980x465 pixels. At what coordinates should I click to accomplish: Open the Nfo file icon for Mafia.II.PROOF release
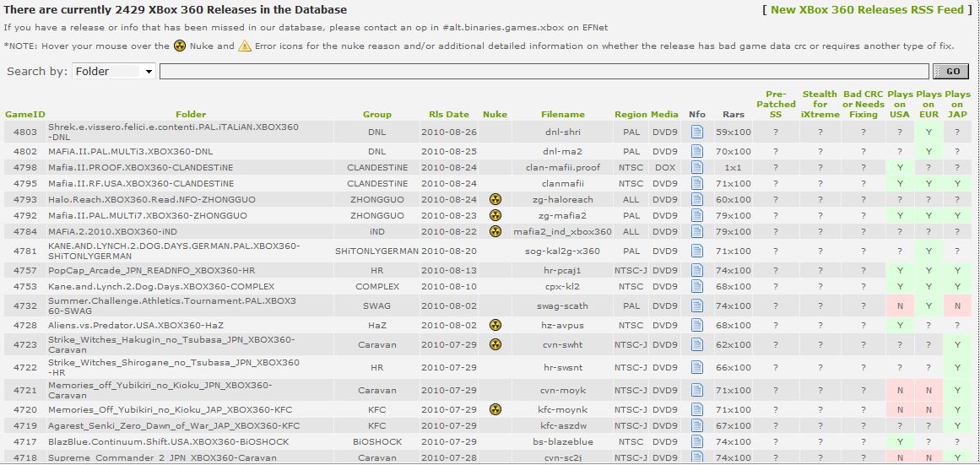point(697,167)
